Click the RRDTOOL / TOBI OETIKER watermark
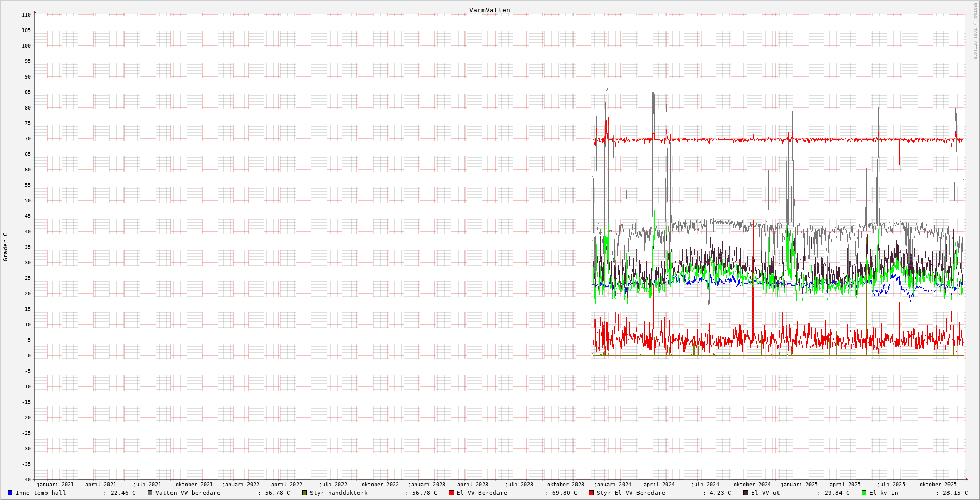980x500 pixels. [x=975, y=31]
